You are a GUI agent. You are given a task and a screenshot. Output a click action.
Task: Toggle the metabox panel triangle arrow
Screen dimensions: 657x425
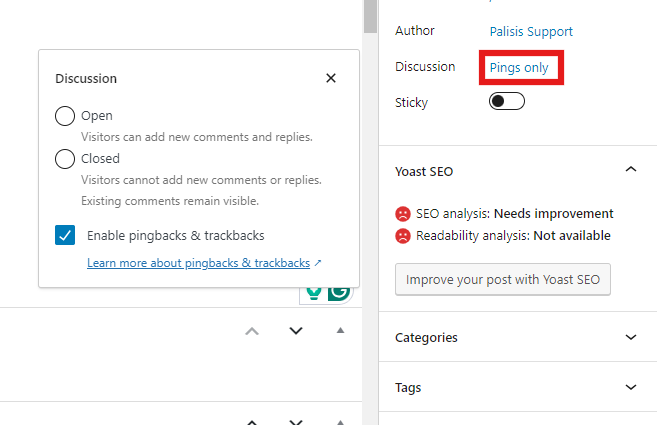(x=340, y=330)
